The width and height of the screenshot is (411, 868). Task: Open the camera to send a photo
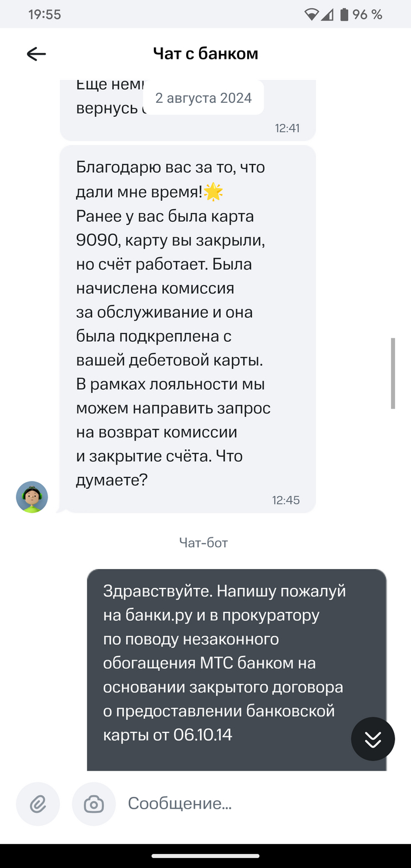pos(94,804)
